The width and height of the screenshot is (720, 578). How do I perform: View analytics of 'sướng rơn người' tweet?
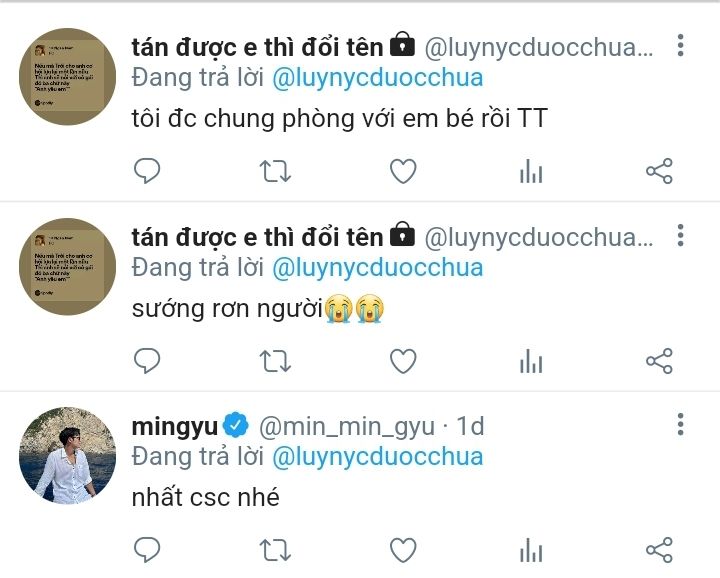[531, 360]
